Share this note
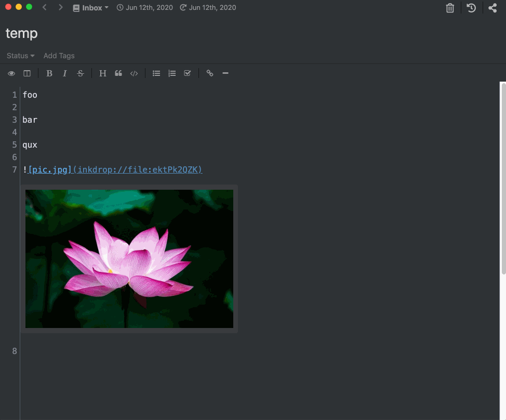Image resolution: width=506 pixels, height=420 pixels. point(492,8)
